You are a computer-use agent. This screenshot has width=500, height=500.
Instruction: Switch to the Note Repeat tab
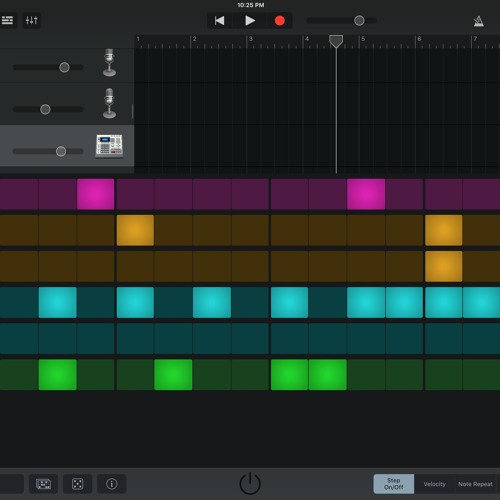point(475,484)
